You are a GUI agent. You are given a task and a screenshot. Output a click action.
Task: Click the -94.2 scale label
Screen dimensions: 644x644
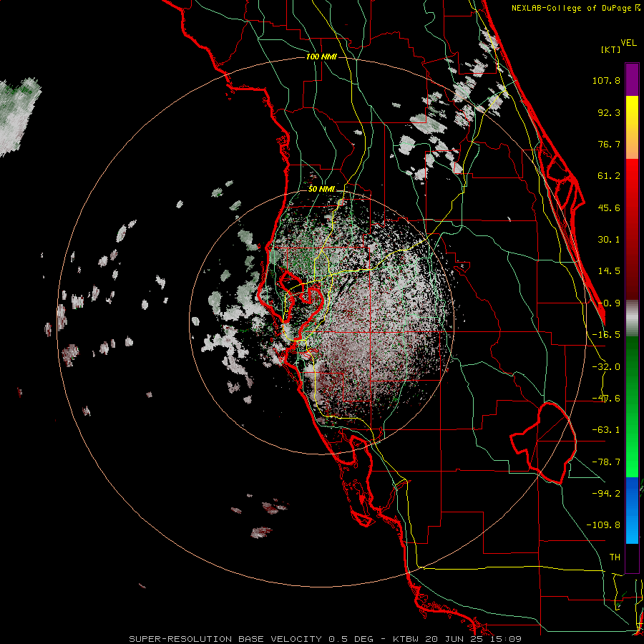606,493
